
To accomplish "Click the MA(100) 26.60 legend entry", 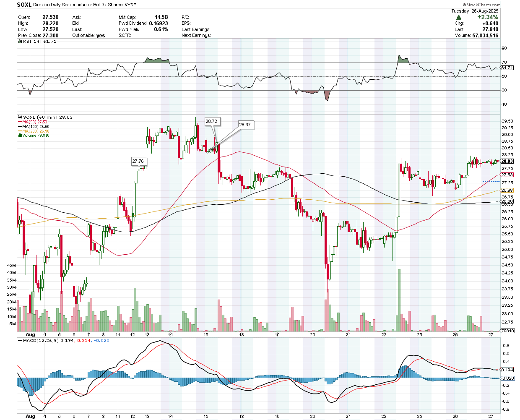I will [34, 127].
